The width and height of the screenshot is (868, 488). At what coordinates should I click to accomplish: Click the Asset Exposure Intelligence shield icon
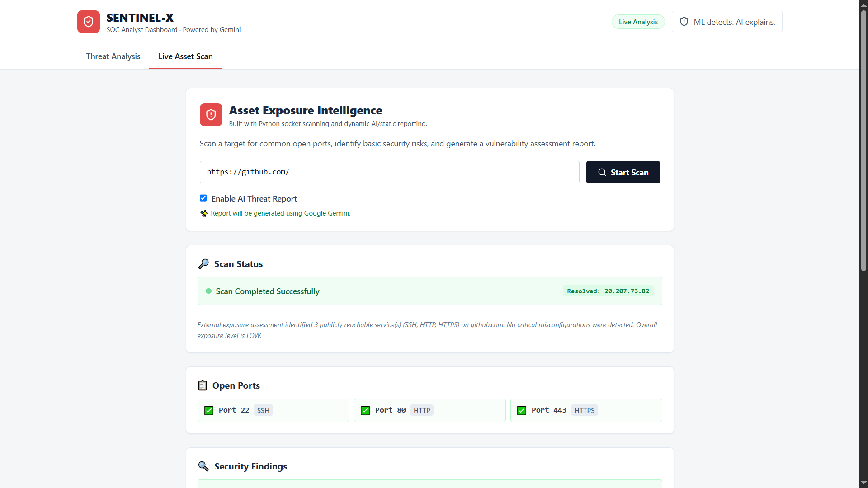211,115
